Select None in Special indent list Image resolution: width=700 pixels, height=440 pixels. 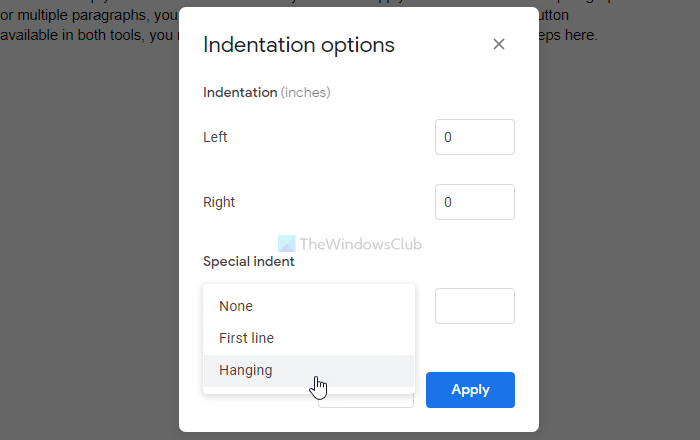236,306
